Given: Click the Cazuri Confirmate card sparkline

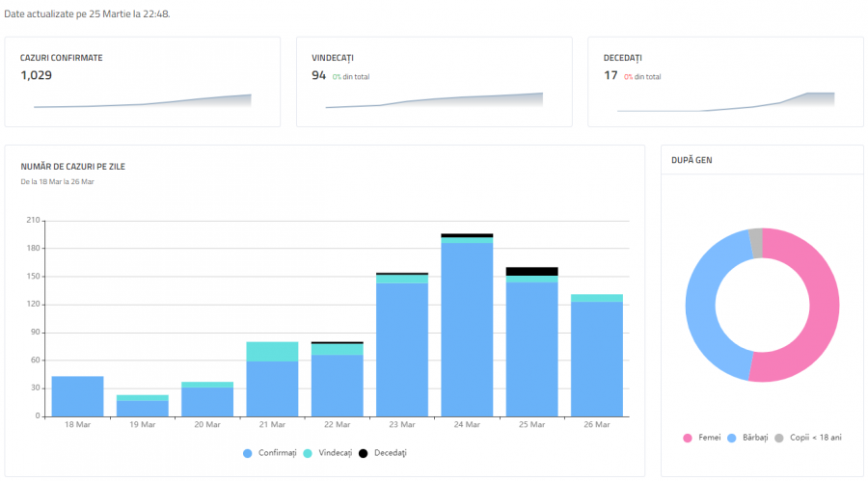Looking at the screenshot, I should pos(143,101).
